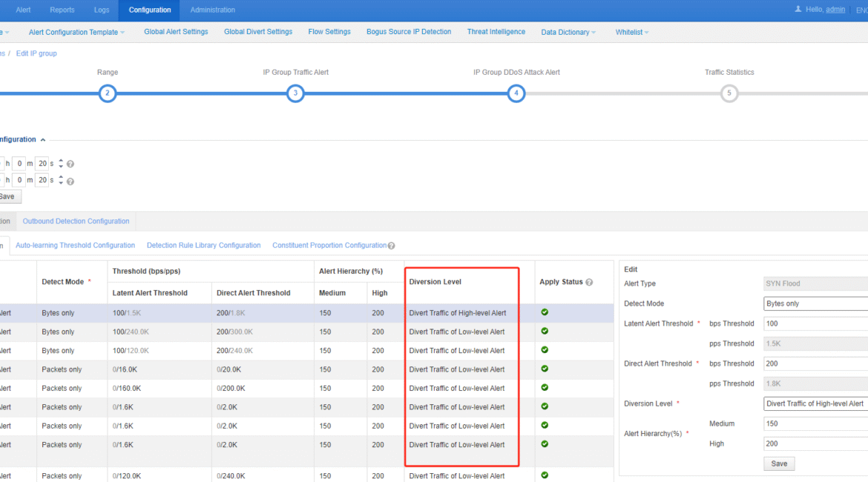The image size is (868, 482).
Task: Click the Medium alert hierarchy input field
Action: (815, 423)
